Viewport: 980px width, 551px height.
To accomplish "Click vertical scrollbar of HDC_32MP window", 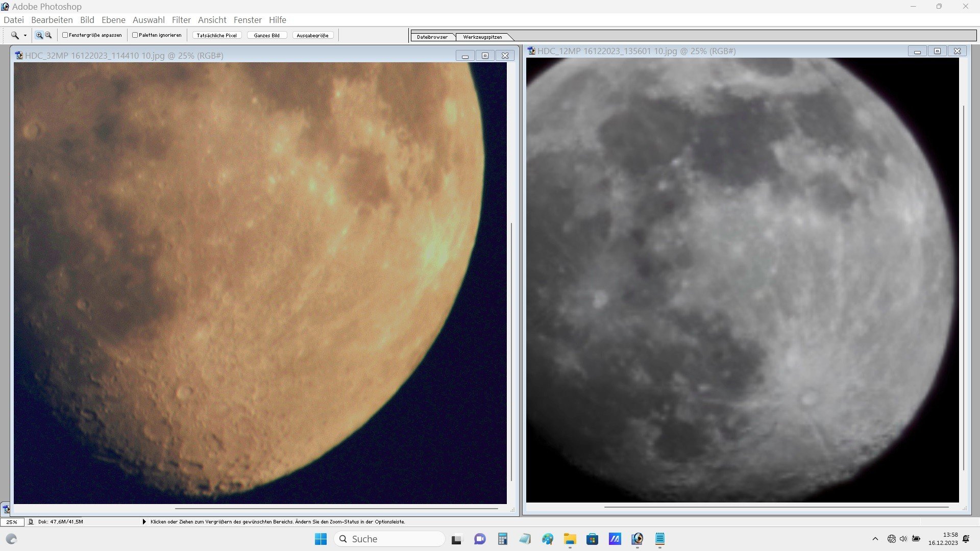I will pos(511,352).
